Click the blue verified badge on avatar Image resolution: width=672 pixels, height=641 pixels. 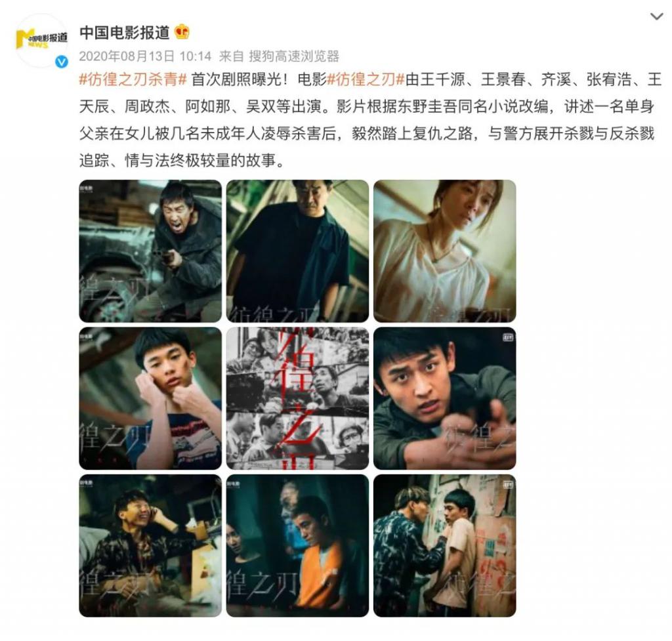coord(62,62)
